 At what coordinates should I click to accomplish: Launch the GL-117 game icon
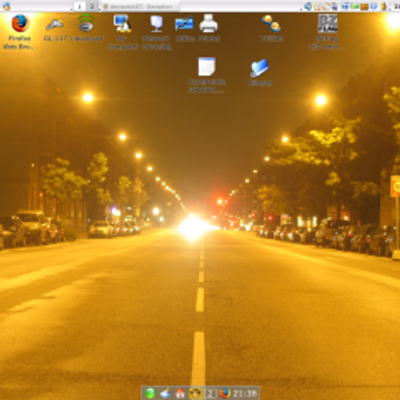point(55,24)
